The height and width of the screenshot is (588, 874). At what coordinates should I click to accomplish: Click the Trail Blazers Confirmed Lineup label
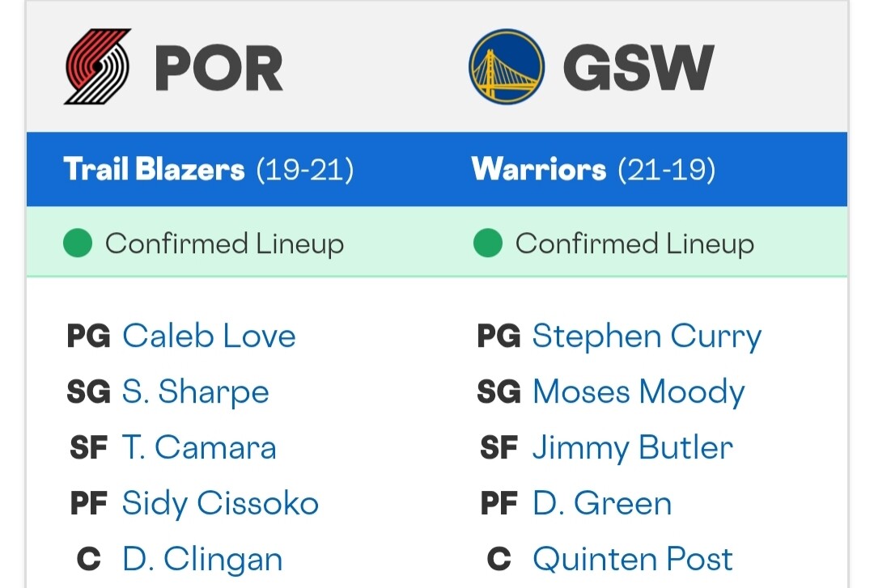point(225,243)
